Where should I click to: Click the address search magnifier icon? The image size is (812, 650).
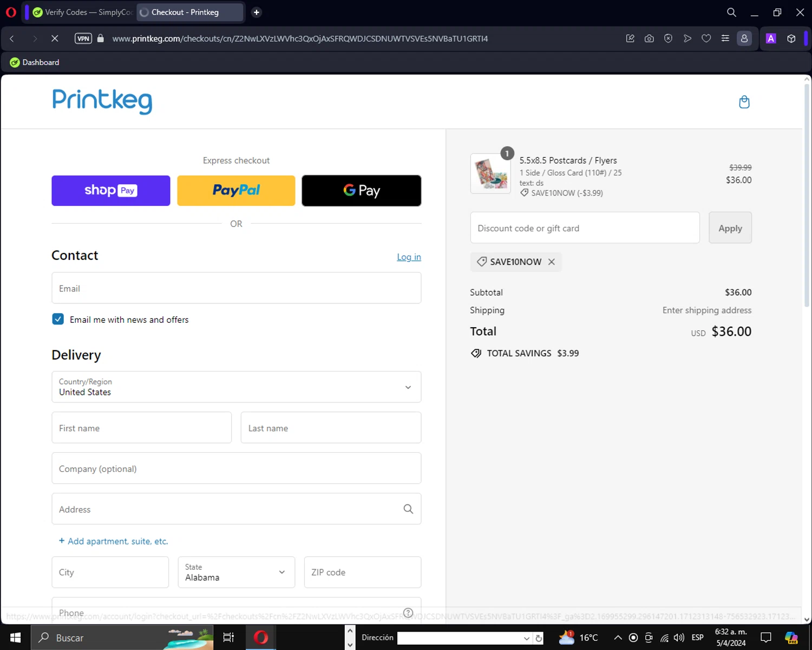tap(408, 509)
